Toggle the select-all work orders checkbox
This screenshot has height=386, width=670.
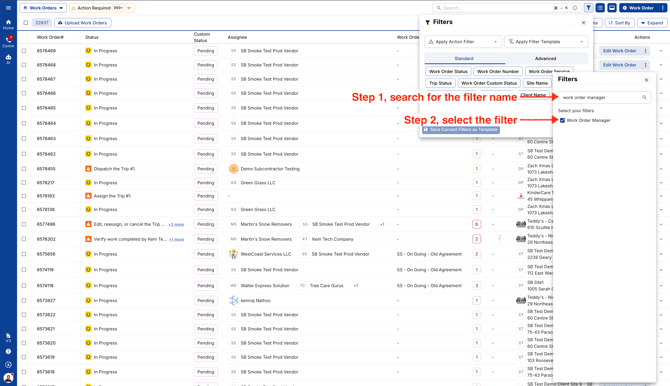click(x=26, y=23)
